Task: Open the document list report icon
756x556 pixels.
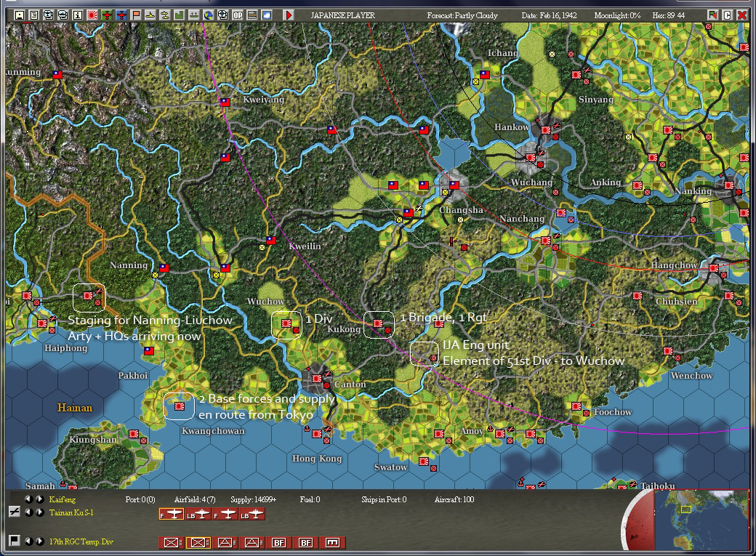Action: (33, 15)
